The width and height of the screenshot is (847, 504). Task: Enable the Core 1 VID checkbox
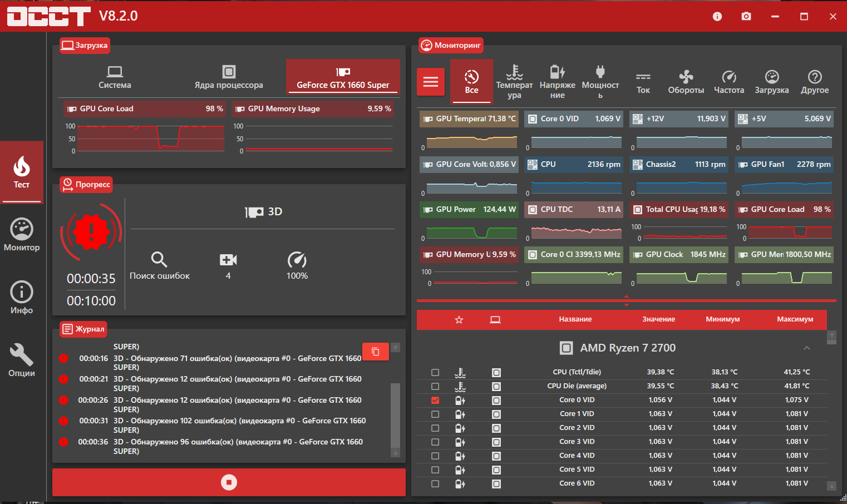[x=435, y=414]
